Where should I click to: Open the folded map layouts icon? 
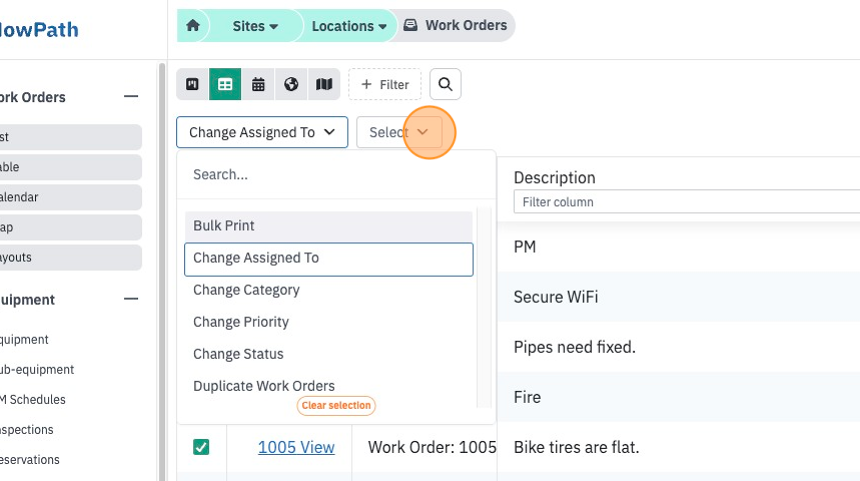(x=324, y=84)
